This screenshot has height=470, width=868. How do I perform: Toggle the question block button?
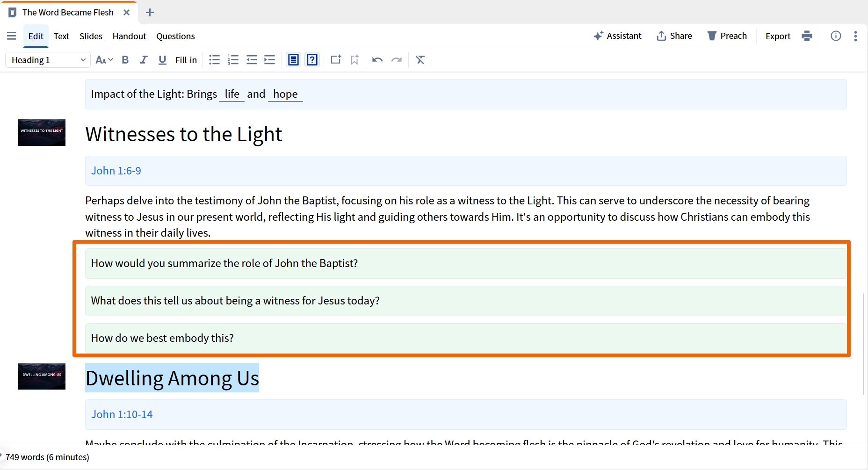312,60
